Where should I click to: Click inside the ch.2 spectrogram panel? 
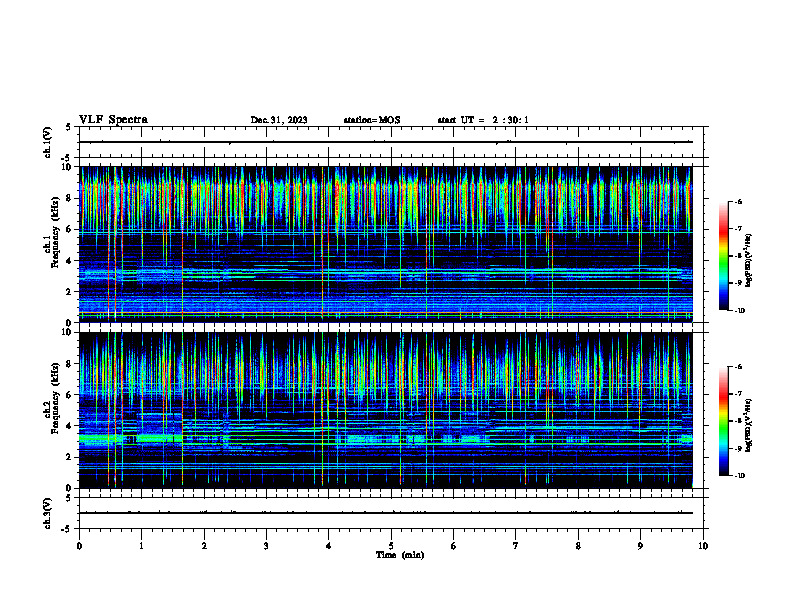(385, 410)
